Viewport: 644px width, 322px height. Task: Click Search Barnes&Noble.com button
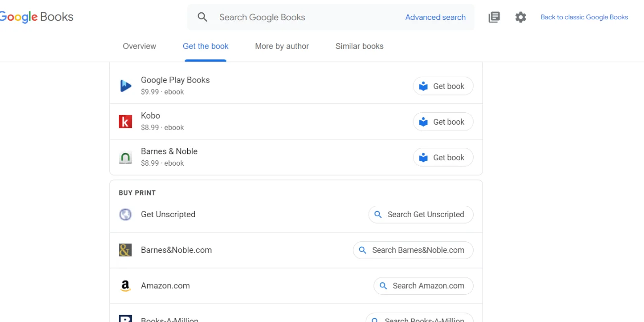[413, 250]
